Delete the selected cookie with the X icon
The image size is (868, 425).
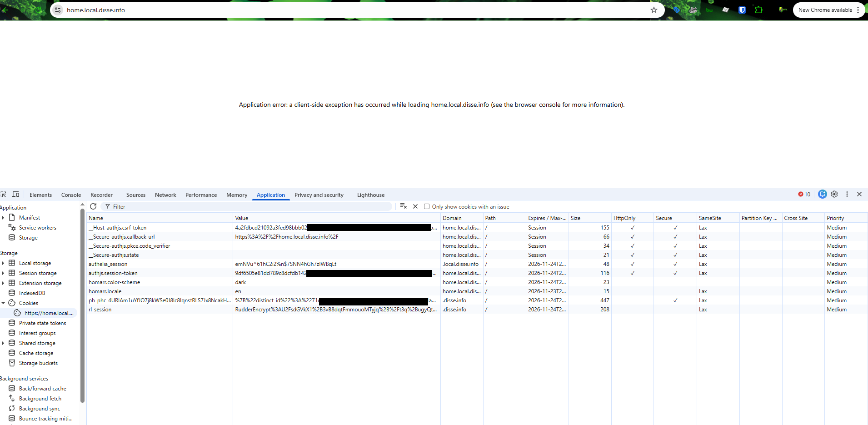coord(415,206)
